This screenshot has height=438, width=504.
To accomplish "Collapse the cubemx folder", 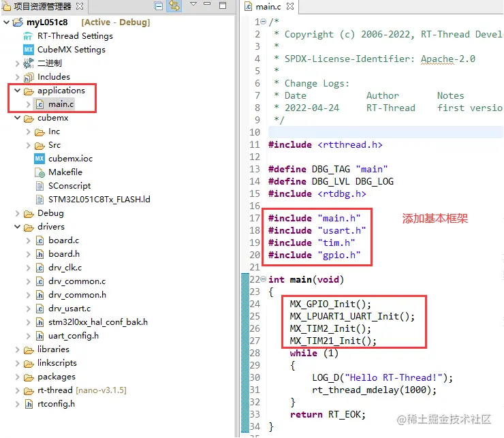I will pyautogui.click(x=17, y=118).
